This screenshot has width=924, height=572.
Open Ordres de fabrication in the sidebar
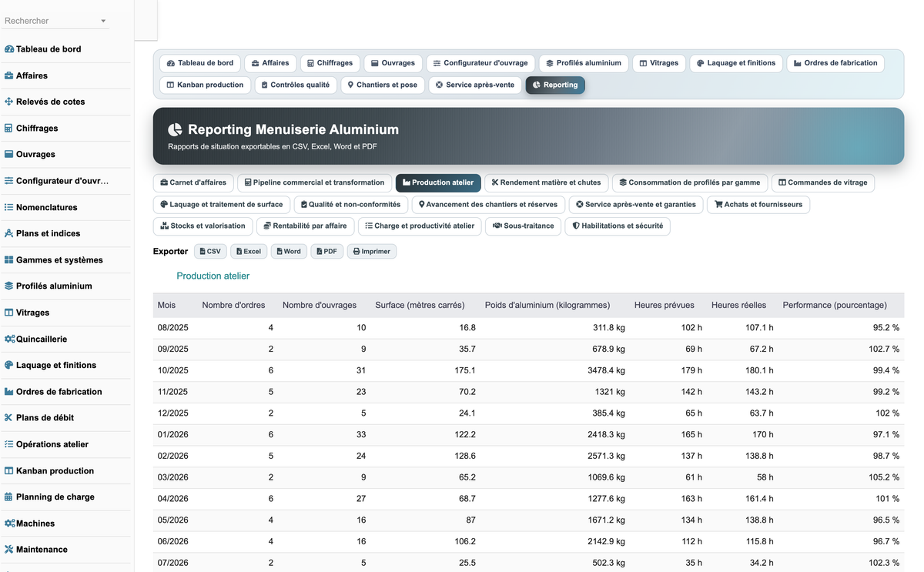(x=65, y=391)
